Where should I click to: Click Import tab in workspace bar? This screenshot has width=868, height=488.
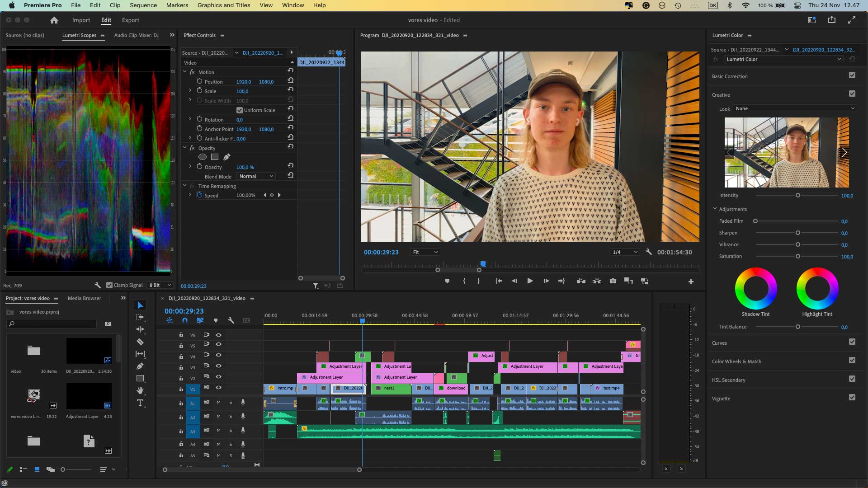point(80,20)
